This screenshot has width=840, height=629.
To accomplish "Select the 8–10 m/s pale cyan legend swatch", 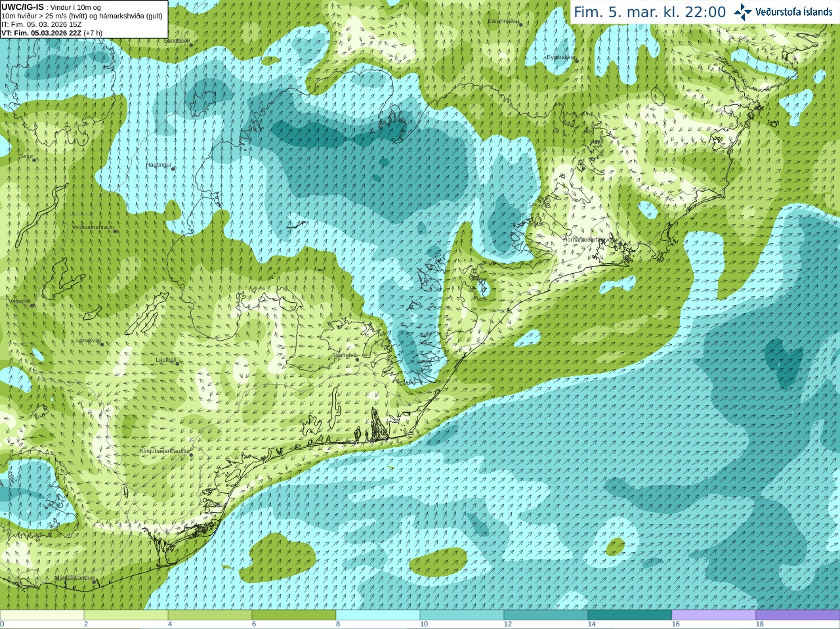I will pos(378,615).
